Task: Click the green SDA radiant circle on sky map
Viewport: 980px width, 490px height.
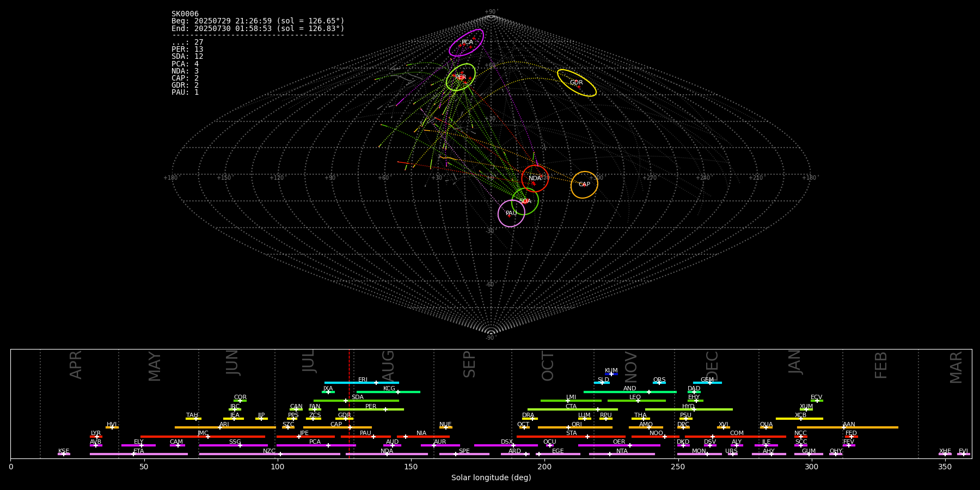Action: [x=525, y=201]
